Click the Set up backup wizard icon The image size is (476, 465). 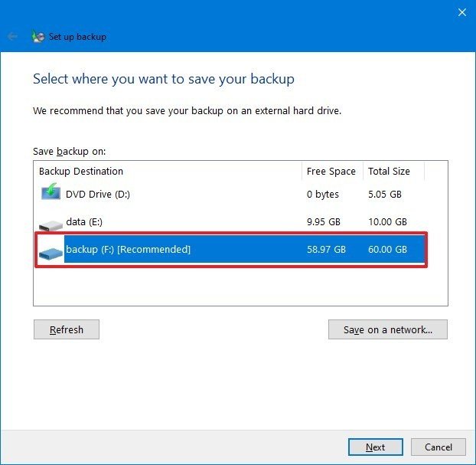38,36
